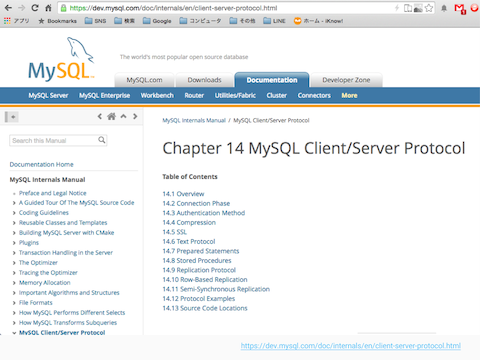Open the 14.2 Connection Phase link

(196, 203)
